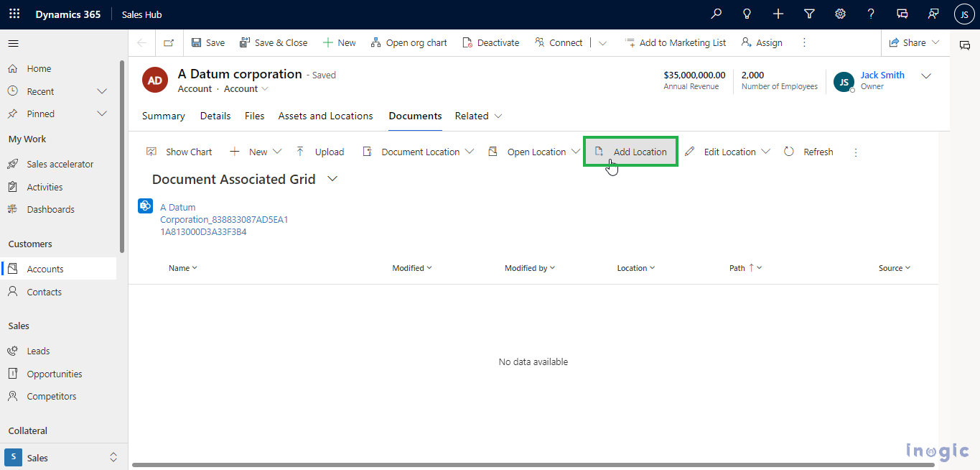Expand the Edit Location dropdown arrow

765,152
